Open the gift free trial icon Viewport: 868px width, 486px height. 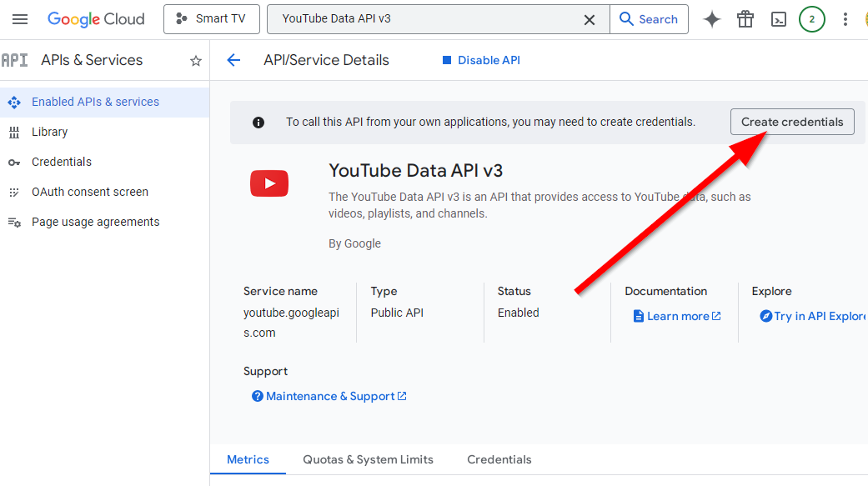745,19
